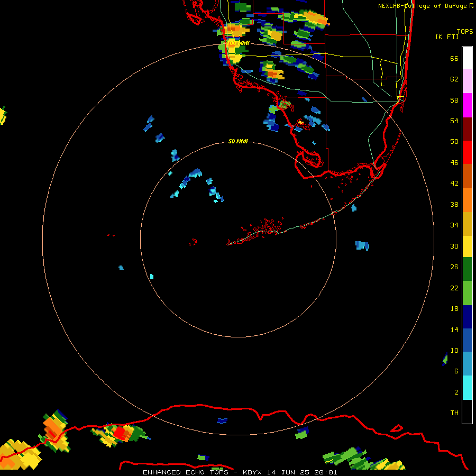This screenshot has width=476, height=476.
Task: Select the 58 value on the scale
Action: [x=454, y=100]
